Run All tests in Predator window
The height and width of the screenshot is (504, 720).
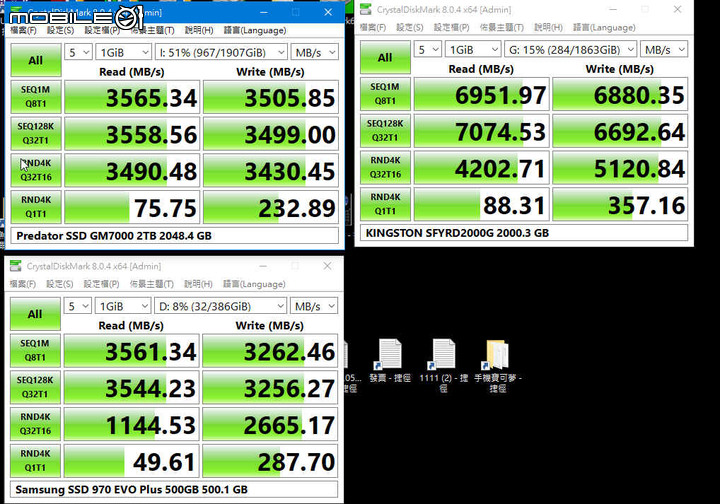click(x=36, y=60)
